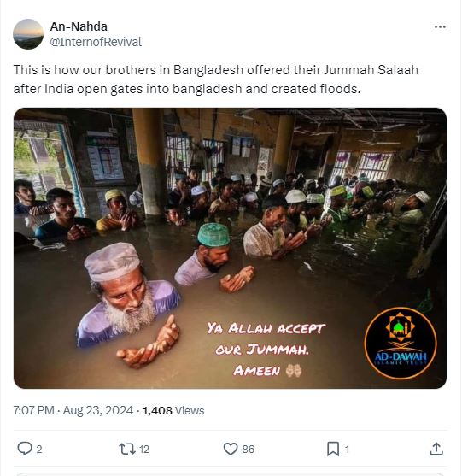Open the three-dot more options menu
Viewport: 462px width, 476px height.
click(440, 27)
